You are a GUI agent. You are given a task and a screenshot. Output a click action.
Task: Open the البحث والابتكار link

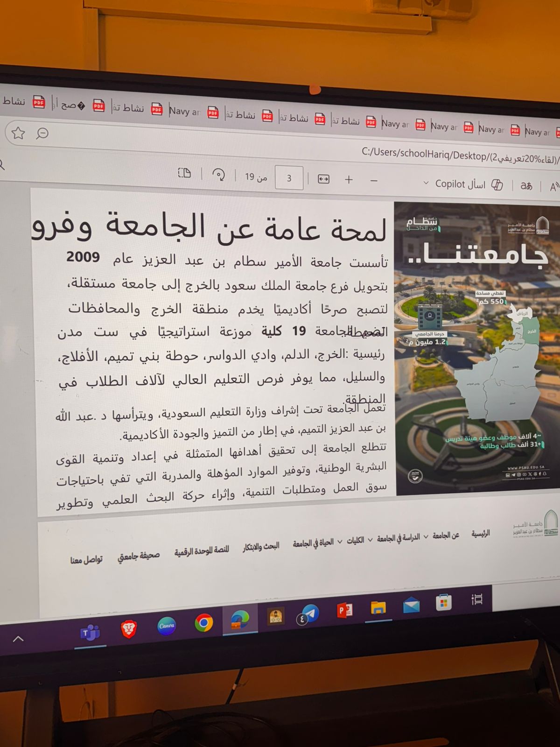click(260, 547)
